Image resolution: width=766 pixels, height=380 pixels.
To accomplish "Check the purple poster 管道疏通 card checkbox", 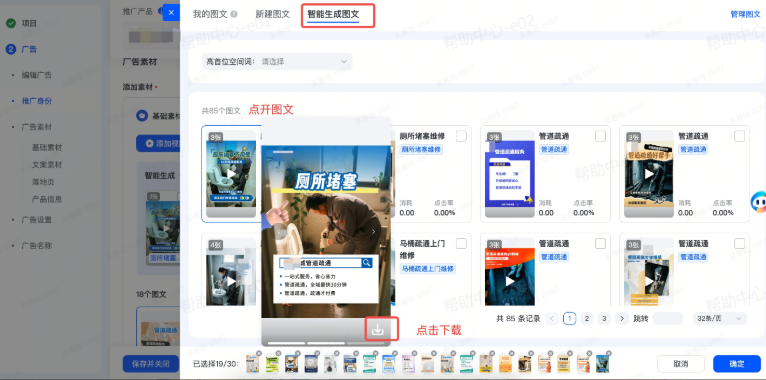I will click(600, 136).
